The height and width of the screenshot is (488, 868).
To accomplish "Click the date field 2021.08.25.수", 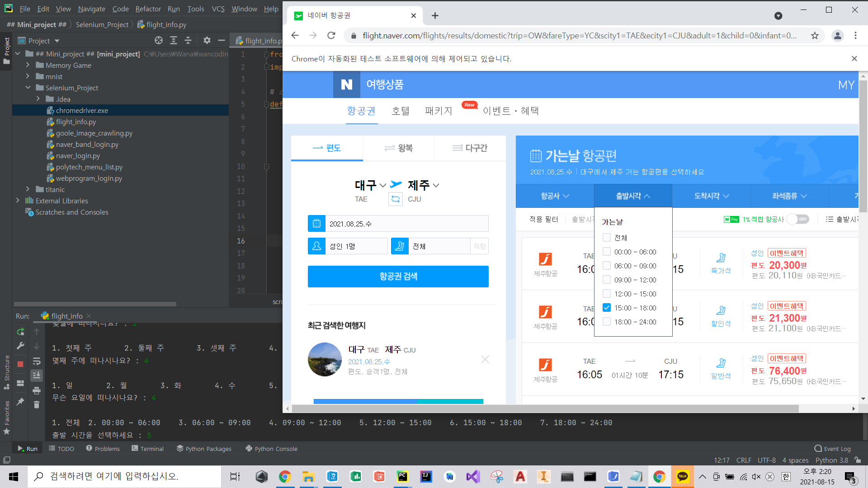I will click(x=406, y=224).
